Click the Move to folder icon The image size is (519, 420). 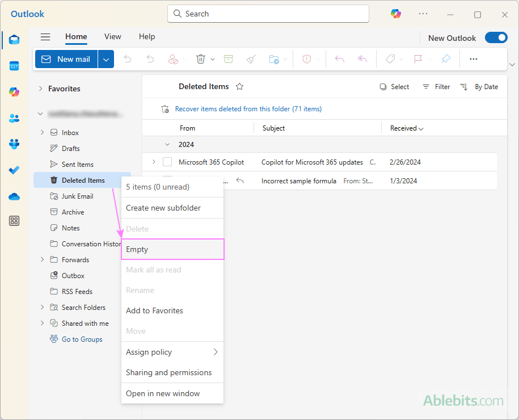coord(274,59)
